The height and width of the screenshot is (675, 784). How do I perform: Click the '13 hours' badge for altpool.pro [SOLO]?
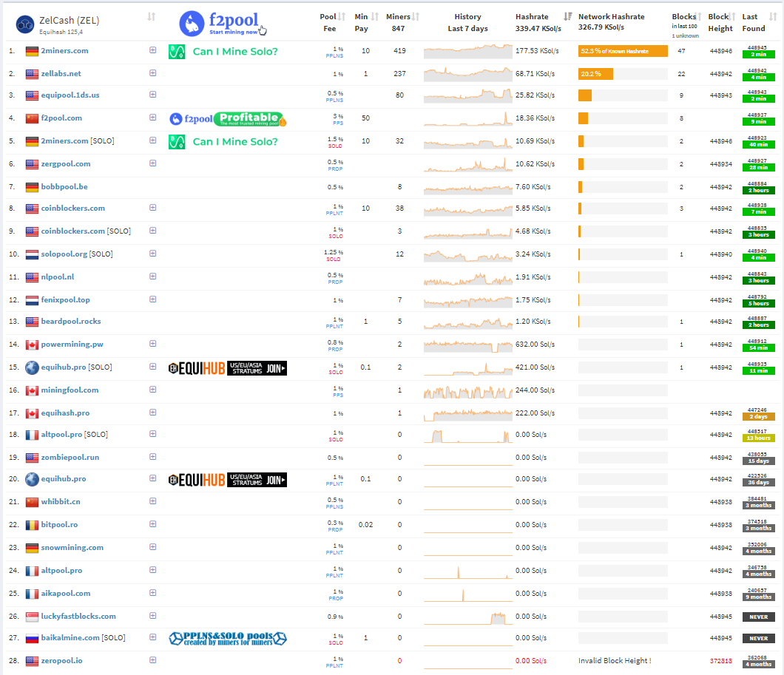coord(759,438)
